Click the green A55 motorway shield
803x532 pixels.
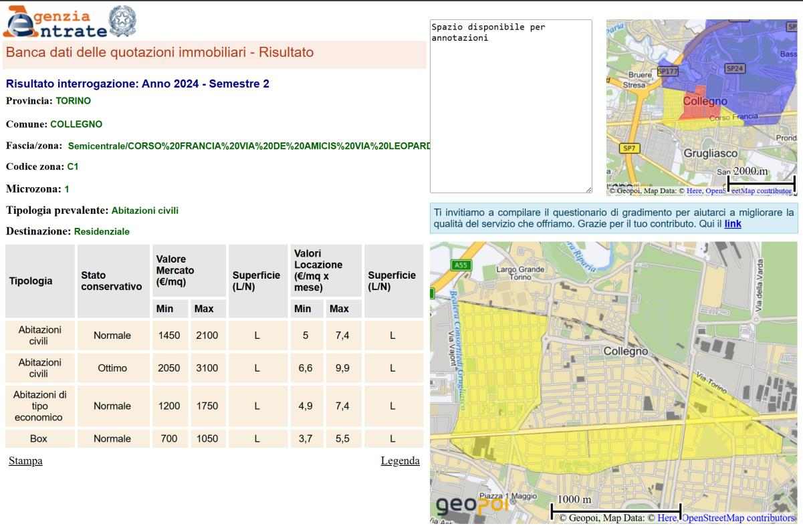click(x=461, y=265)
